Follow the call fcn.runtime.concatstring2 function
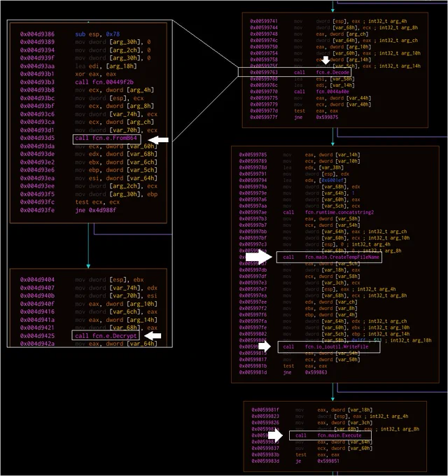The image size is (448, 476). click(328, 212)
